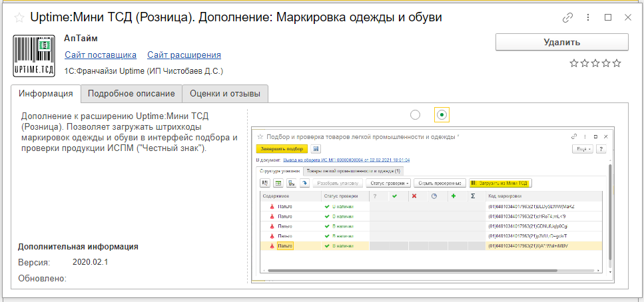This screenshot has height=302, width=644.
Task: Open the Сайт поставщика link
Action: pos(100,55)
